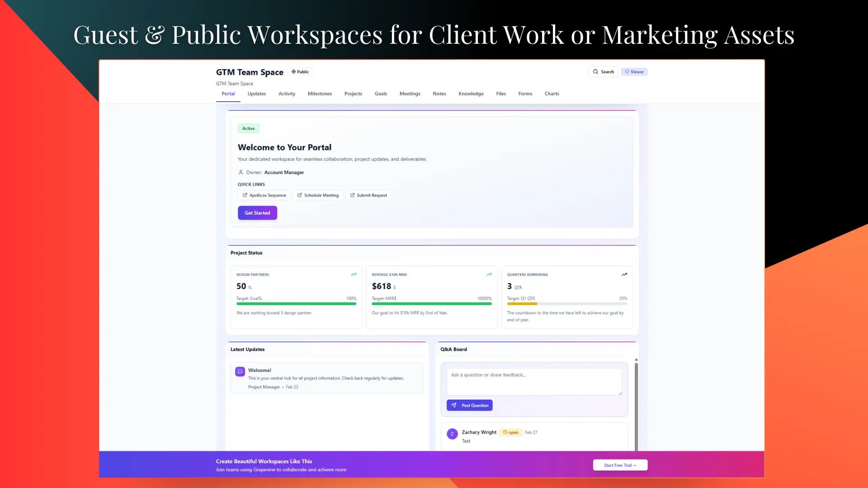Screen dimensions: 868x488
Task: Open the Search box at top right
Action: [603, 72]
